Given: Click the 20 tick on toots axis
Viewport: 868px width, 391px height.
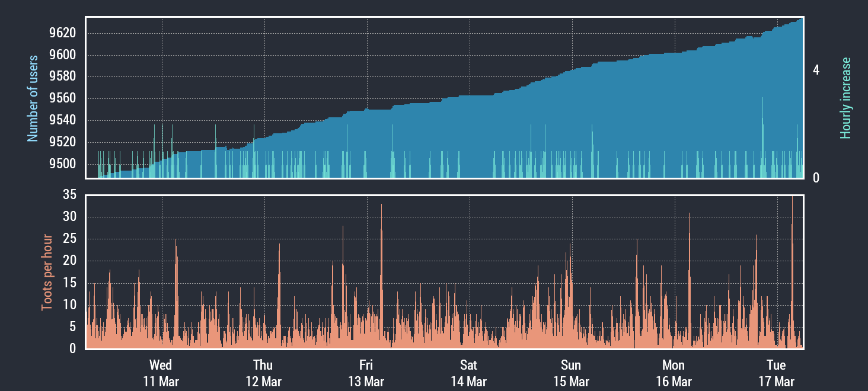Looking at the screenshot, I should pyautogui.click(x=69, y=261).
